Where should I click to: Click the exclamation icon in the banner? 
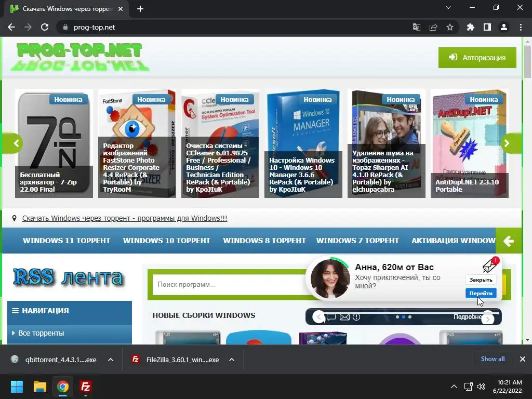356,317
